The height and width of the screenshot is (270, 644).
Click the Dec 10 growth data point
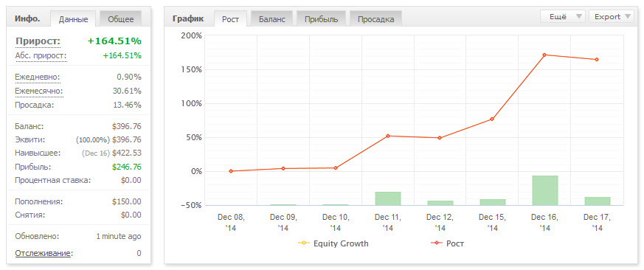pyautogui.click(x=336, y=168)
